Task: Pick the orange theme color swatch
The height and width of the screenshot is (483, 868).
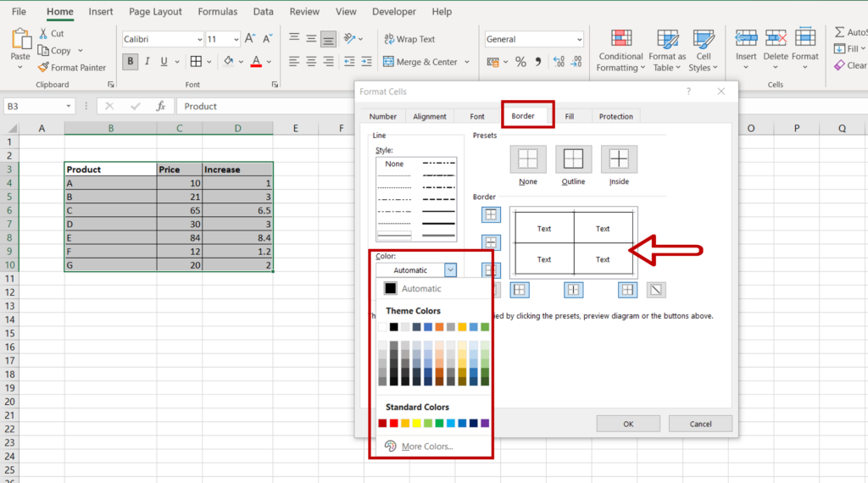Action: click(439, 327)
